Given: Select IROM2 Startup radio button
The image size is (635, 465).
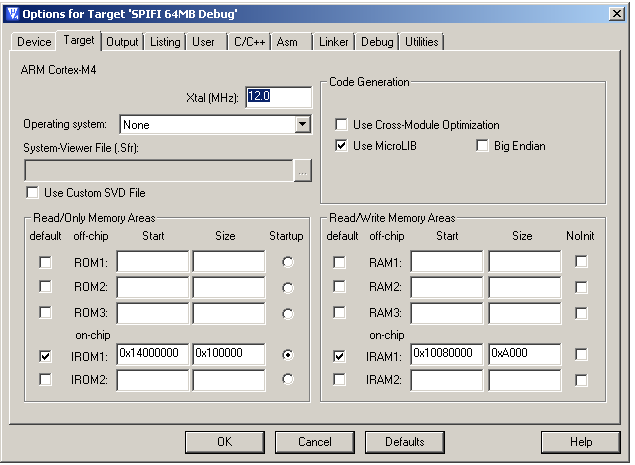Looking at the screenshot, I should click(288, 379).
